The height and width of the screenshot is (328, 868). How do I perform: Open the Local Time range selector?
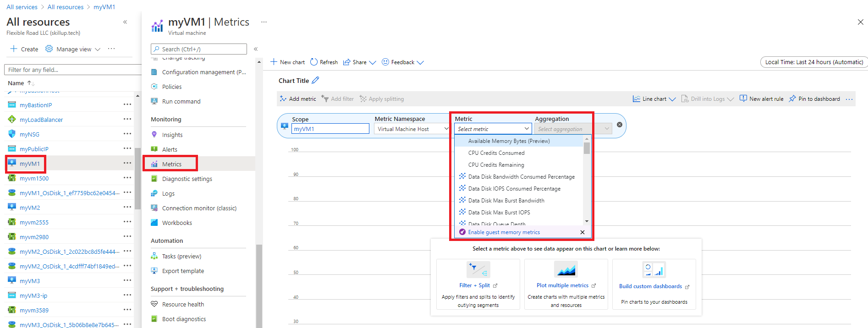(x=814, y=62)
